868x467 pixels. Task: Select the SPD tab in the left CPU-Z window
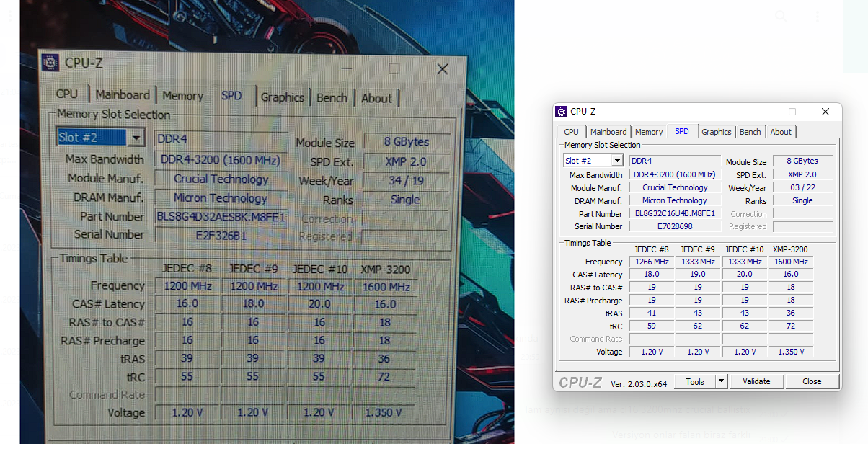tap(231, 96)
